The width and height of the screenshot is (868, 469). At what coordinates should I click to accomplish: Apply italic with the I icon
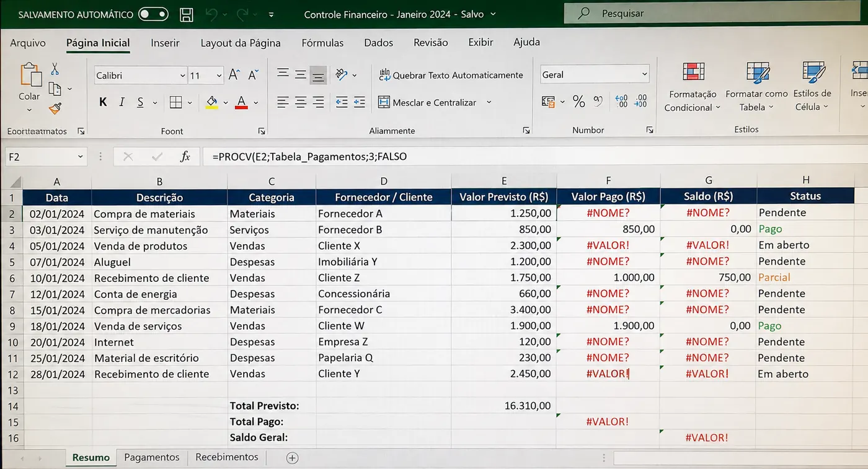tap(122, 102)
